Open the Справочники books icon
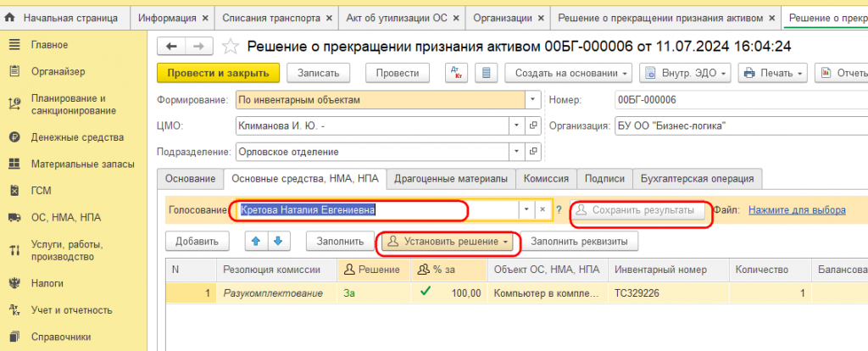 [x=15, y=337]
